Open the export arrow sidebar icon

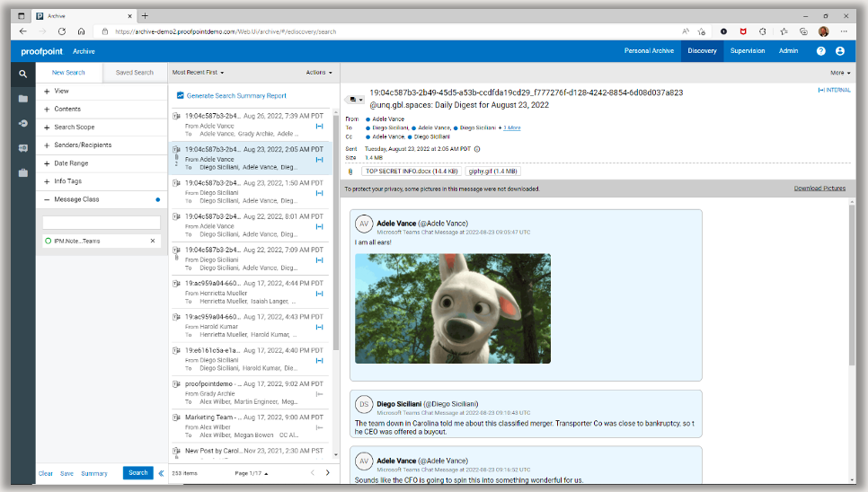click(22, 123)
